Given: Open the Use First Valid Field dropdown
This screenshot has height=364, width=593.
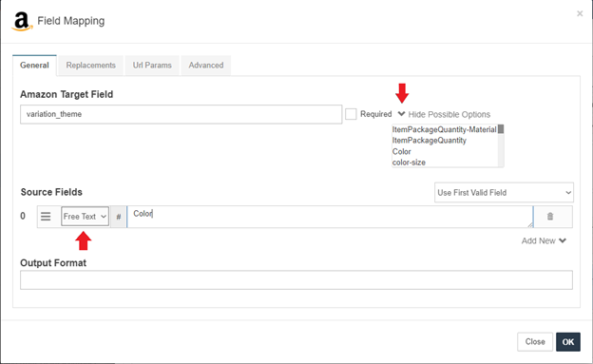Looking at the screenshot, I should (504, 193).
